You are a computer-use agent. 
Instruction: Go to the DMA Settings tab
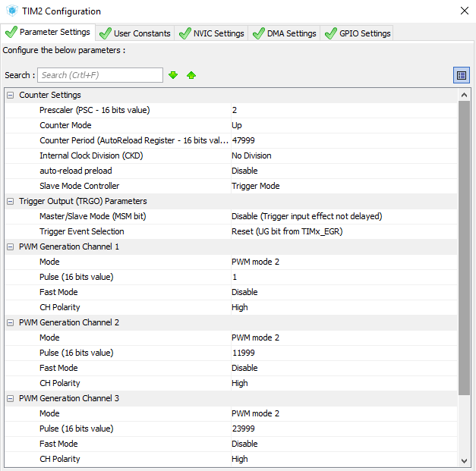[x=284, y=33]
